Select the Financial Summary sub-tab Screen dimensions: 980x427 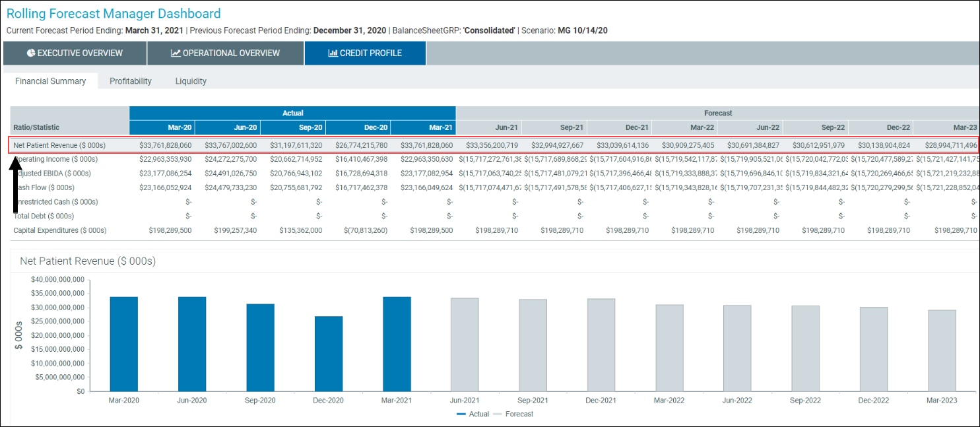pyautogui.click(x=51, y=81)
